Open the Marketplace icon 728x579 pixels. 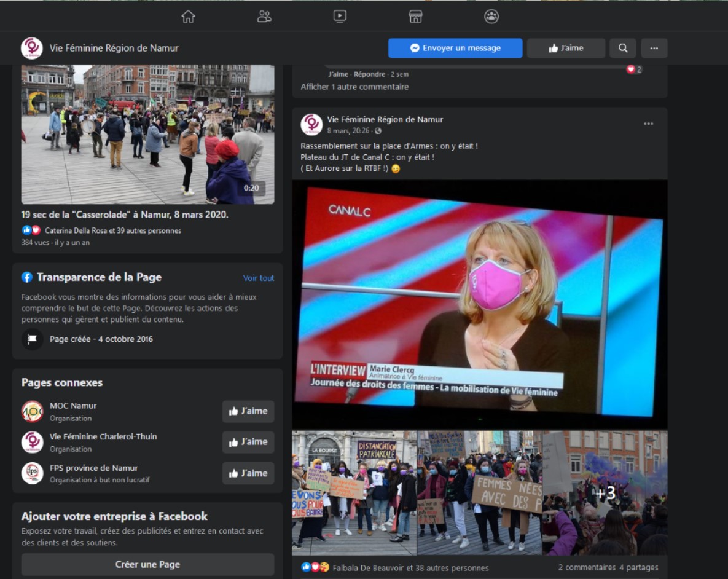[416, 17]
